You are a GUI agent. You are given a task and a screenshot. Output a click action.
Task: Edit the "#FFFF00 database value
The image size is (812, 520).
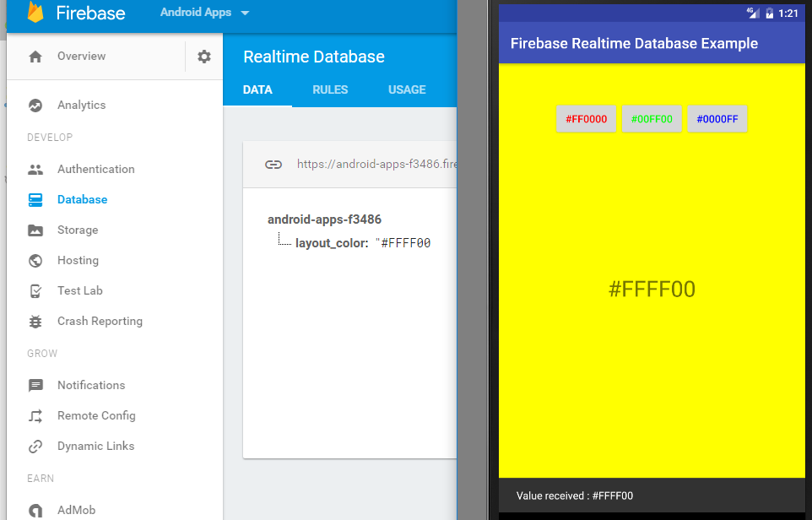click(403, 243)
